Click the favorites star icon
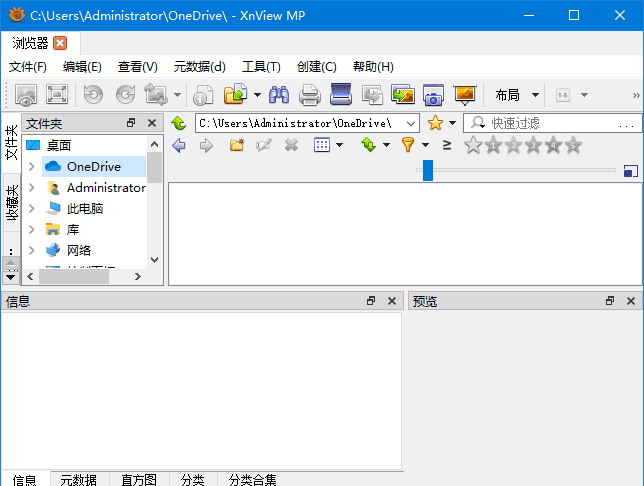 click(x=435, y=123)
